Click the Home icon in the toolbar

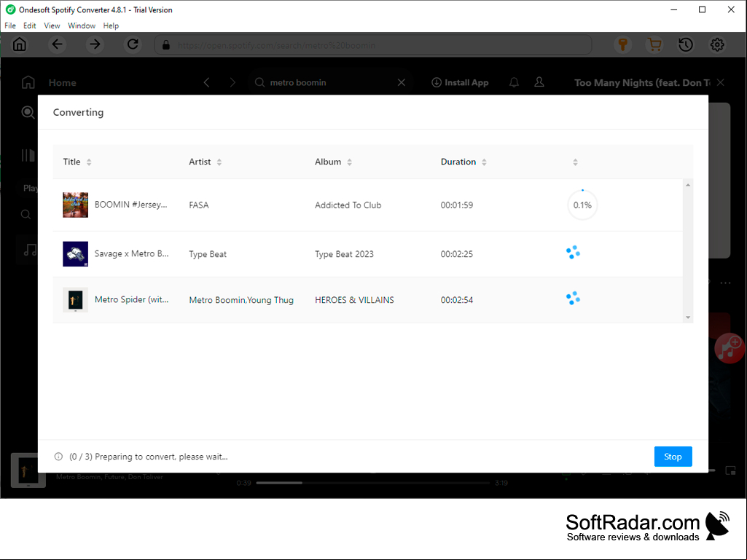pos(20,44)
